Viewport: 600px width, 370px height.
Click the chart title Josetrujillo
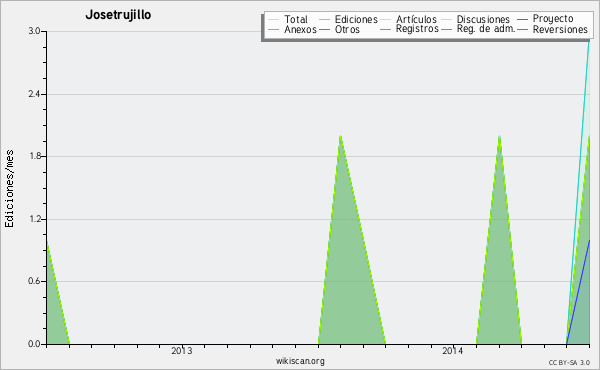[118, 15]
